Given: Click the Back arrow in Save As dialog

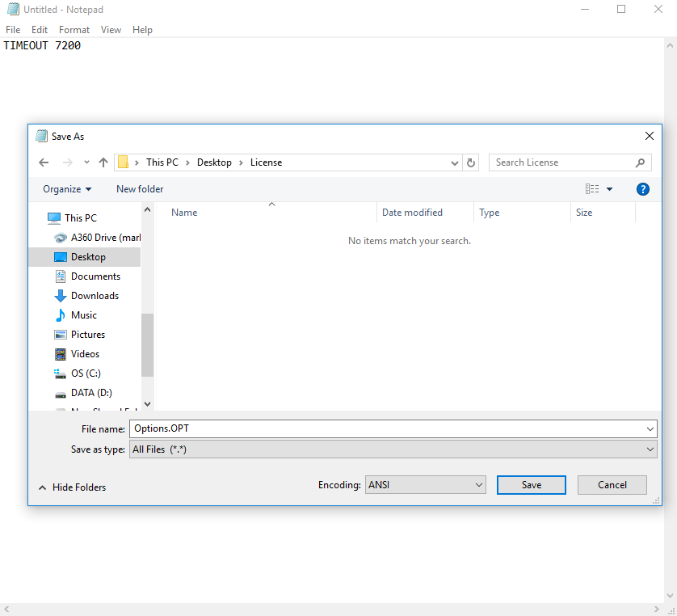Looking at the screenshot, I should click(44, 162).
